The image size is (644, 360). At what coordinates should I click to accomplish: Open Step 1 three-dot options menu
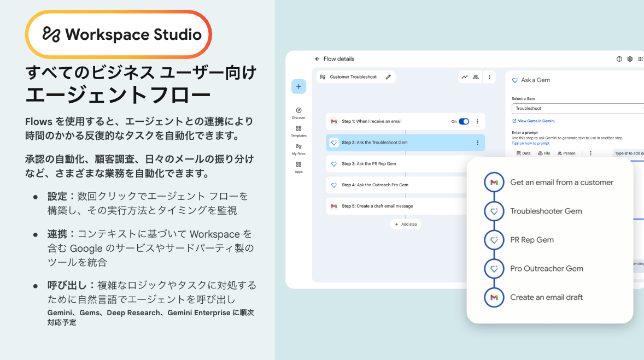(477, 121)
